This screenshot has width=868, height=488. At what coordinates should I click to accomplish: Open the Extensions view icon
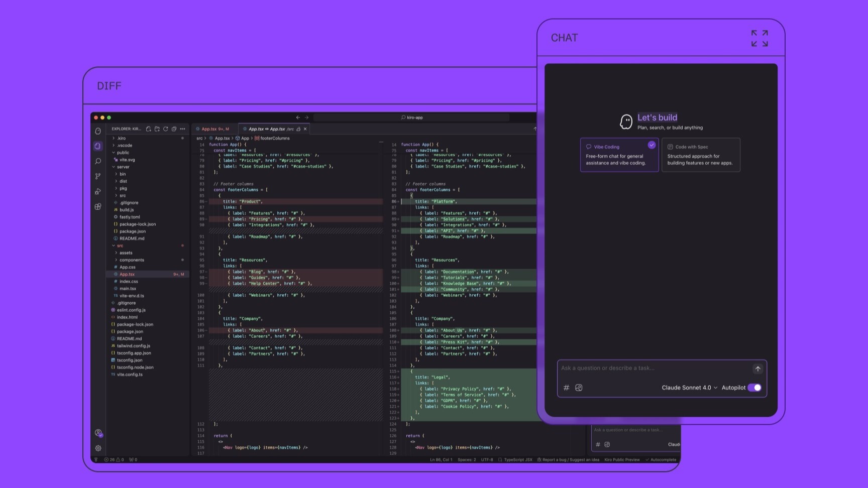(x=98, y=206)
